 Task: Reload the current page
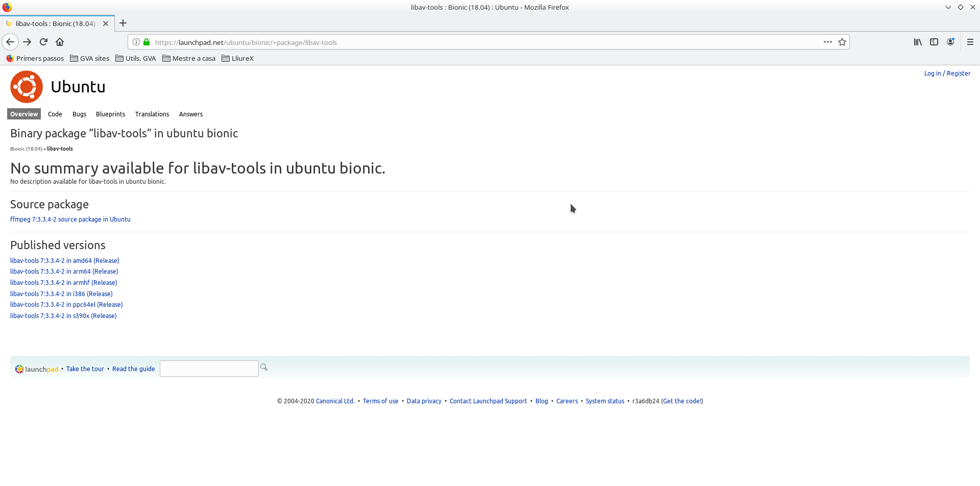point(43,42)
